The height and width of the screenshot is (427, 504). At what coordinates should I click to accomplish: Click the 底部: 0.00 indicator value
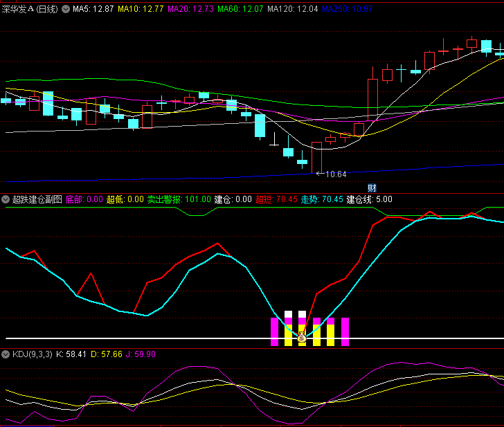point(84,199)
